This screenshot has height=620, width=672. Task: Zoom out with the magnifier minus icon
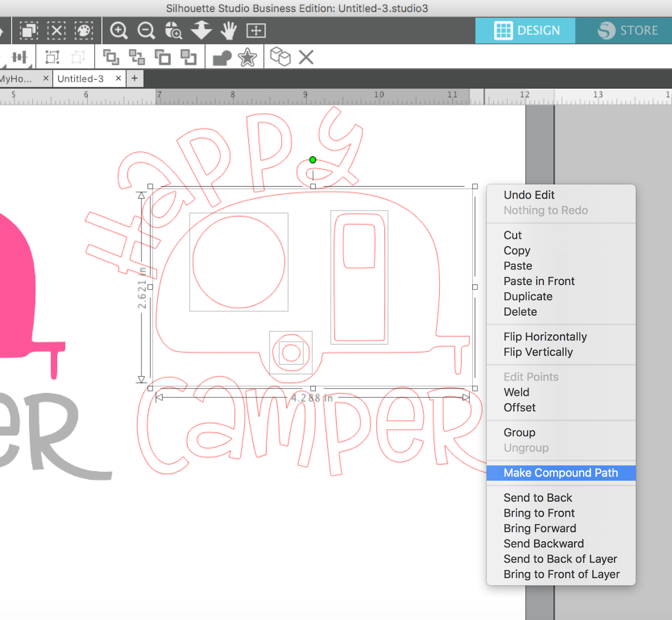(x=146, y=31)
